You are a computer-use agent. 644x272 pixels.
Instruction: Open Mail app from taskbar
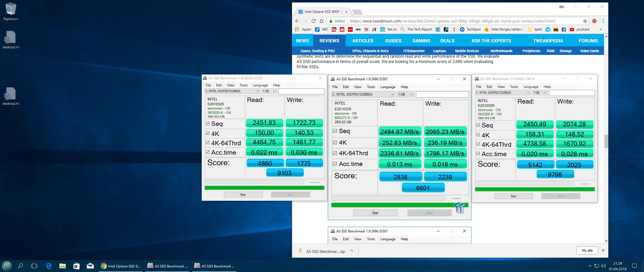90,266
